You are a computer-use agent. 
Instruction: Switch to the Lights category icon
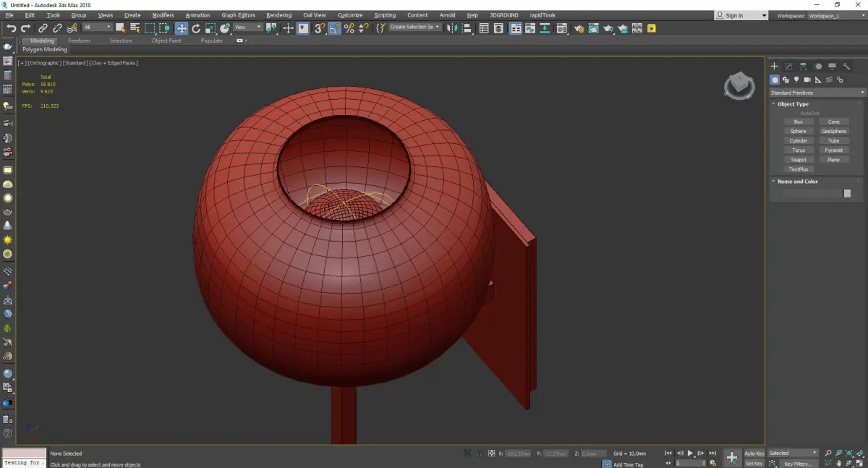coord(796,80)
